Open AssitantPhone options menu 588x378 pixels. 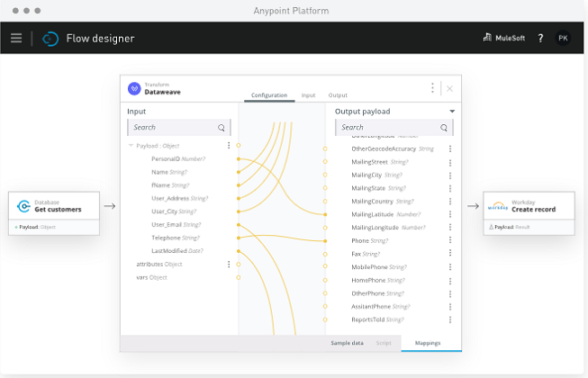(450, 307)
